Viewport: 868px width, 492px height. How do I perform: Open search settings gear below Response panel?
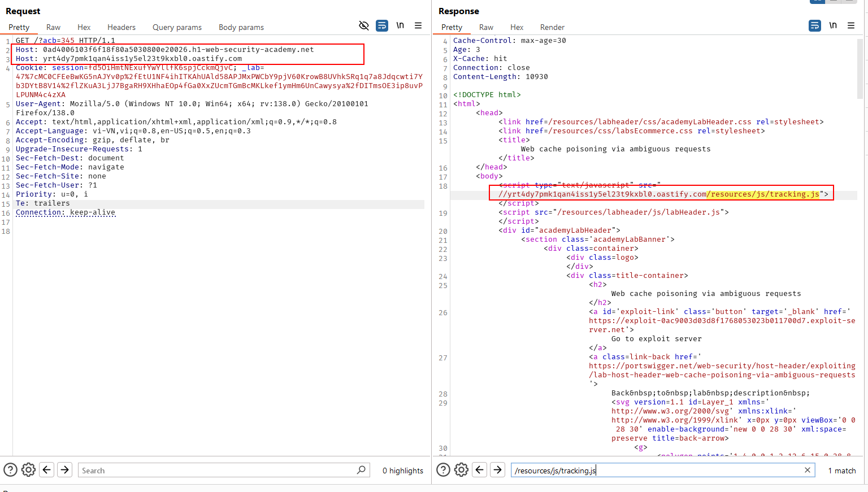(x=462, y=470)
